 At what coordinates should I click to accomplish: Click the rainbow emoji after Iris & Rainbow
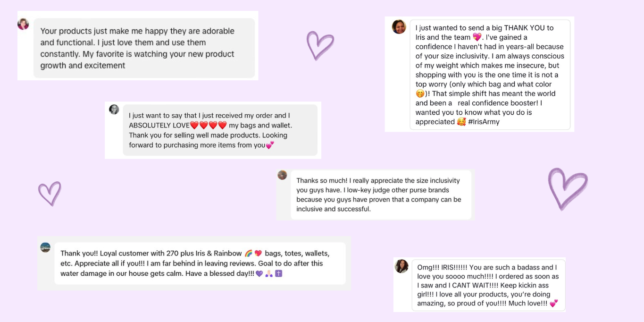pos(249,254)
